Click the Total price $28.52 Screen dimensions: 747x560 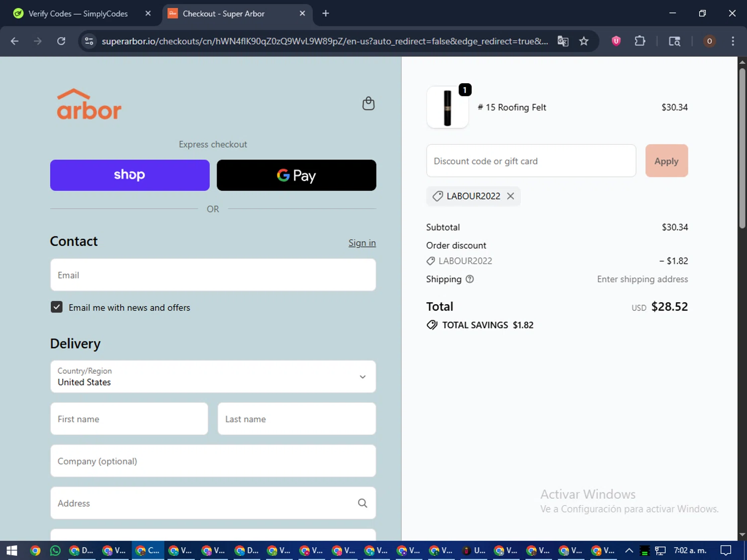click(669, 307)
